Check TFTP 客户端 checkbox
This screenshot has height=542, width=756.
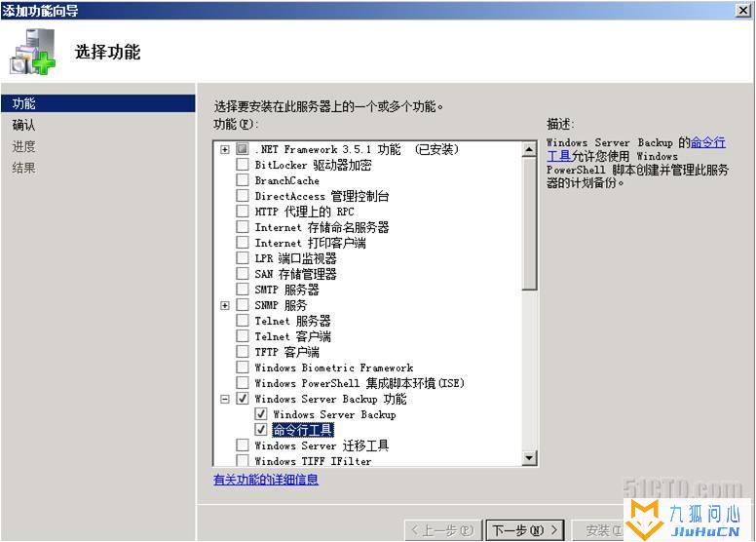coord(243,351)
